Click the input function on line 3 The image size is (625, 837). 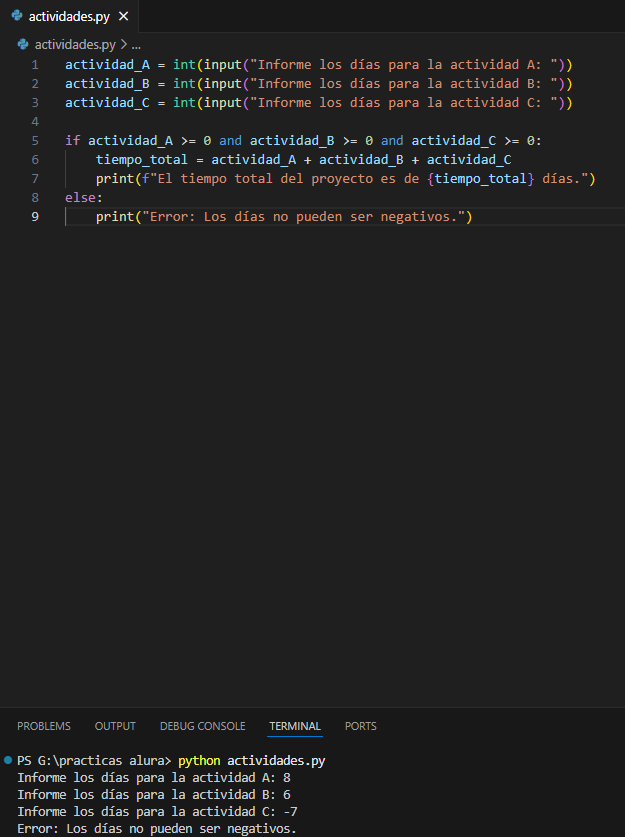point(223,102)
